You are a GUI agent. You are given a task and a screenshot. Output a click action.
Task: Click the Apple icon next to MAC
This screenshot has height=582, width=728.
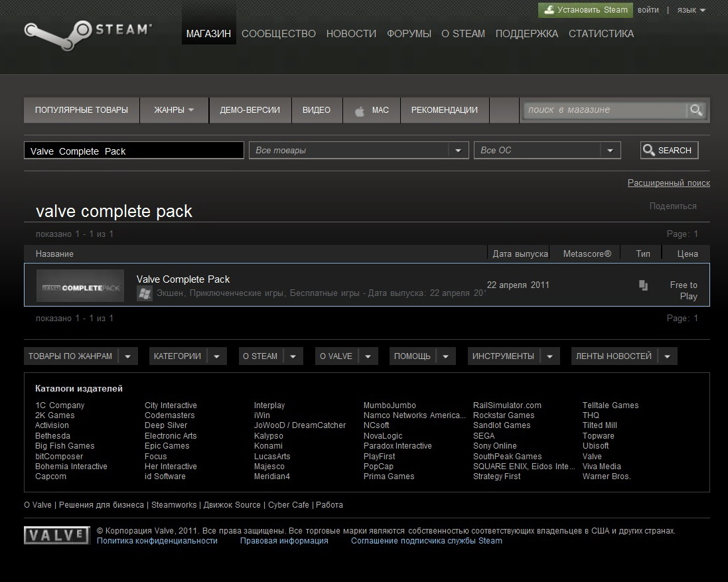(x=360, y=110)
